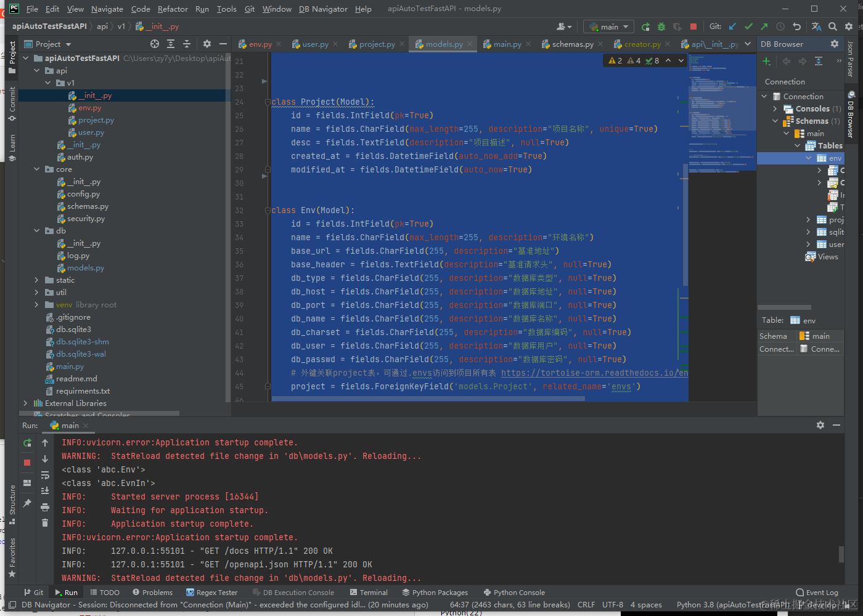Switch to the schemas.py editor tab
The width and height of the screenshot is (863, 616).
click(x=572, y=44)
